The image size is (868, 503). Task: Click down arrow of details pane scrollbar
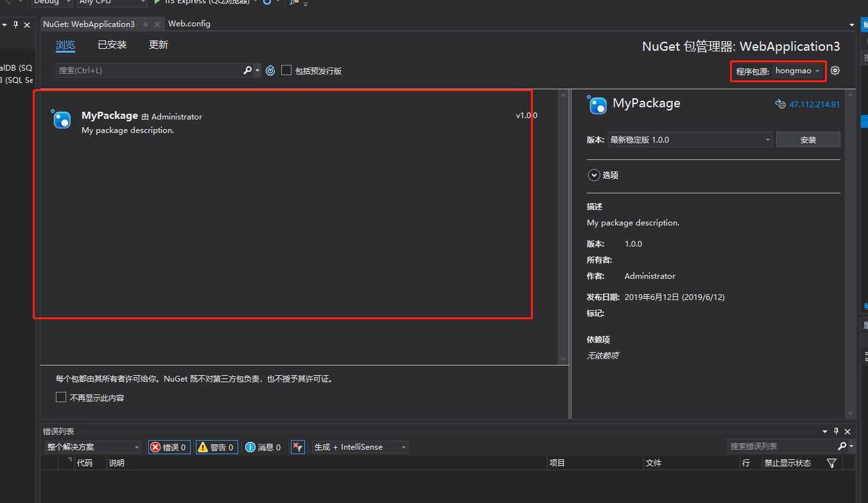pyautogui.click(x=851, y=414)
